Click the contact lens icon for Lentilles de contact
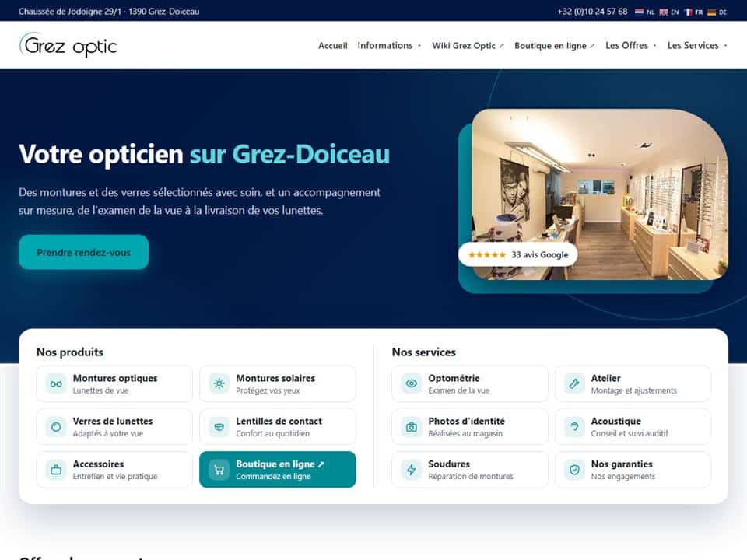 pyautogui.click(x=219, y=427)
